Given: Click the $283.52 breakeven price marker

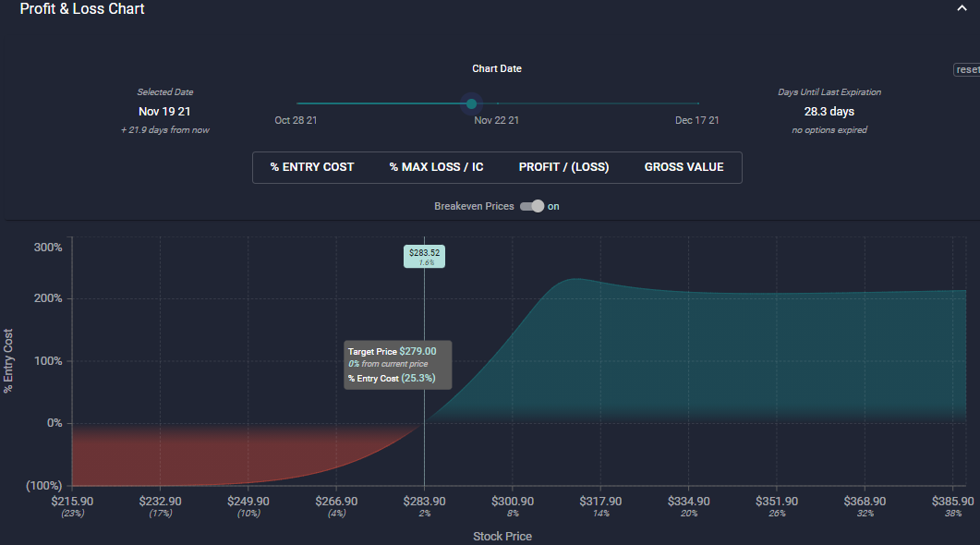Looking at the screenshot, I should pos(424,256).
